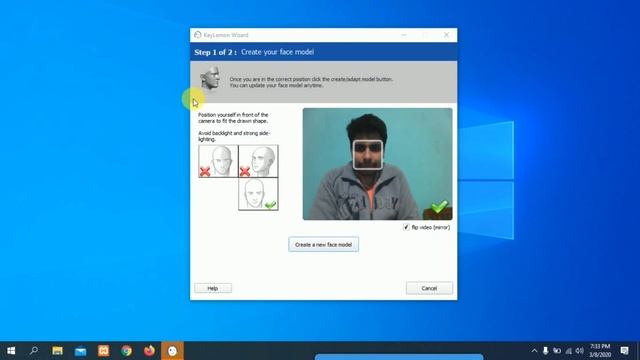The height and width of the screenshot is (360, 640).
Task: Open the Action Center notifications icon
Action: (x=624, y=351)
